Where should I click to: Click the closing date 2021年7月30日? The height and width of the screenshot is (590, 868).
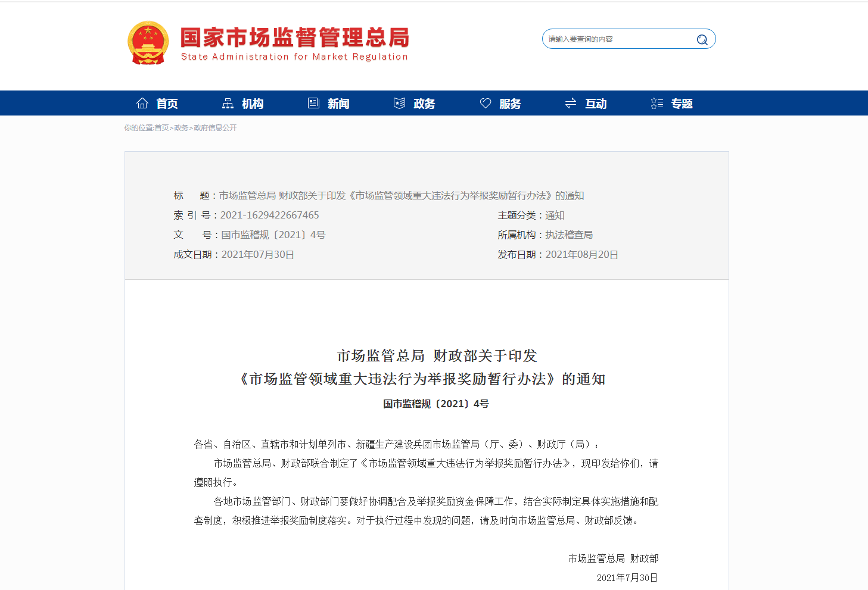(x=627, y=577)
